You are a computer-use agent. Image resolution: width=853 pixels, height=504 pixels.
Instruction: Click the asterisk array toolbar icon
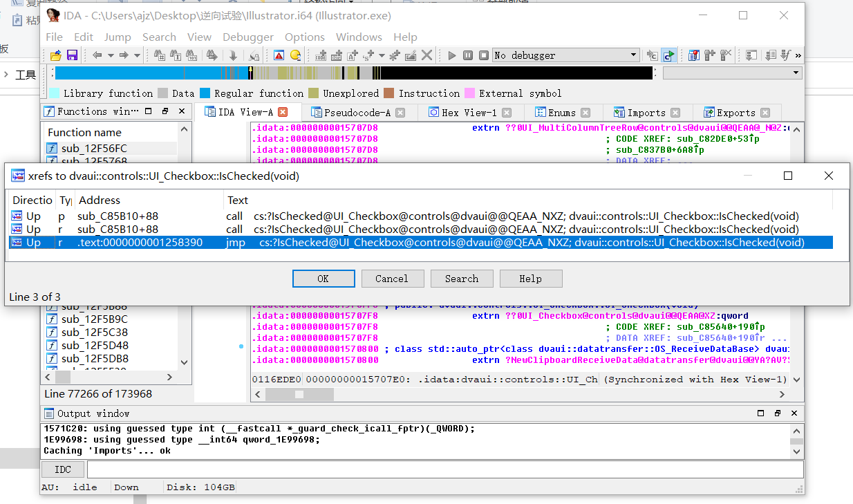pyautogui.click(x=395, y=55)
